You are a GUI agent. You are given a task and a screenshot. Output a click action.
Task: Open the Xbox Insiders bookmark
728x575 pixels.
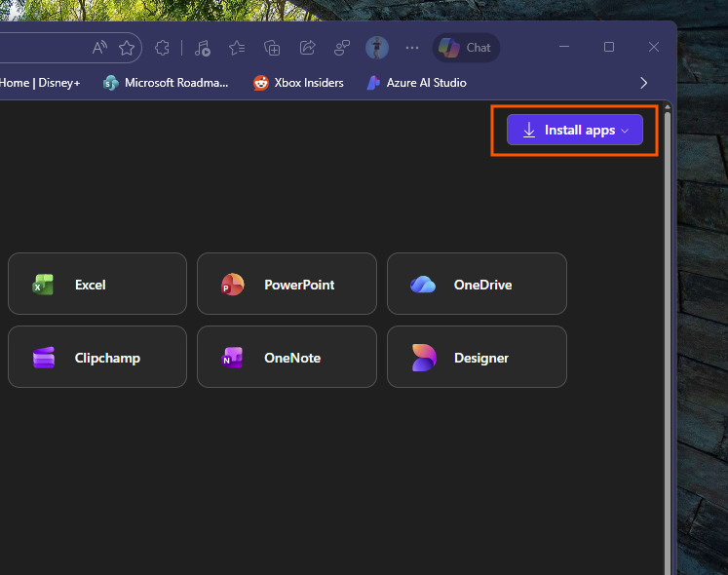[x=298, y=83]
